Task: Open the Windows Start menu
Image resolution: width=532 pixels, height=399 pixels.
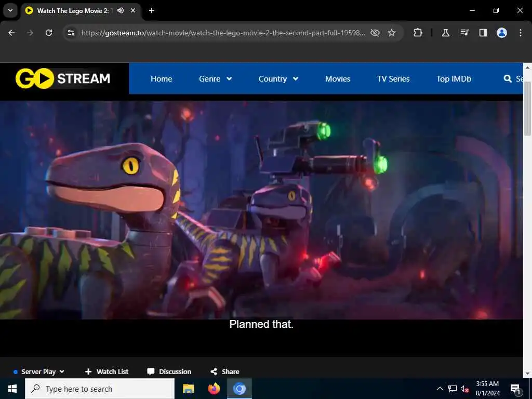Action: tap(12, 389)
